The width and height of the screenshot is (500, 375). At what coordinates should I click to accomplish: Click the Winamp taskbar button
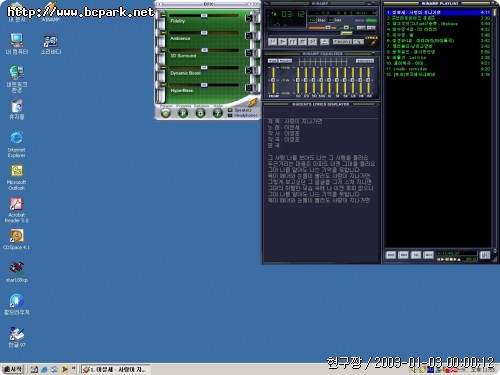tap(116, 369)
